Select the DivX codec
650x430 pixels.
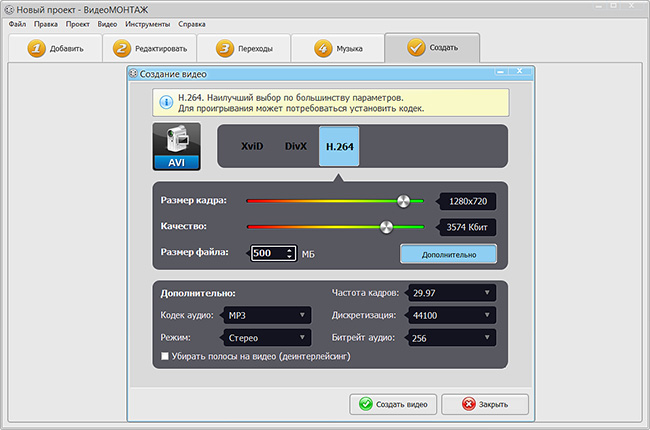[296, 146]
